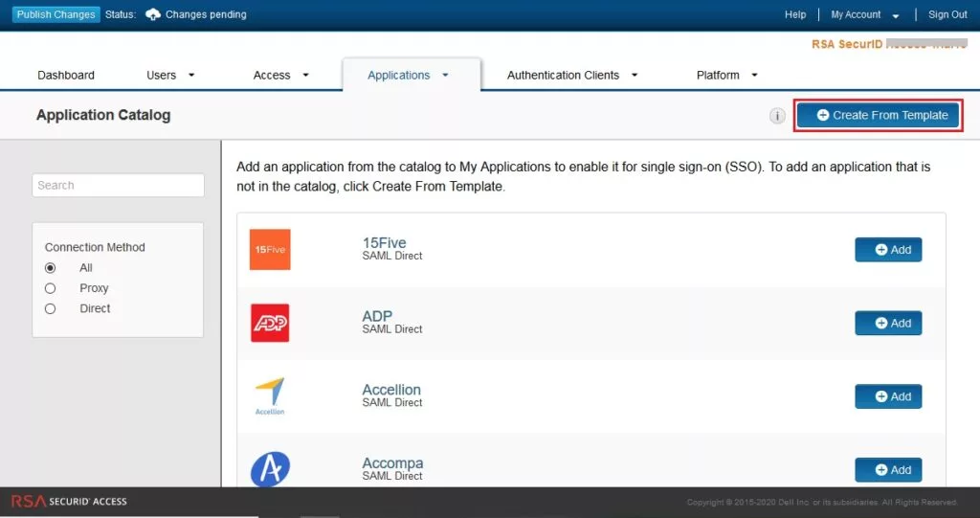Expand the Authentication Clients dropdown arrow
Viewport: 980px width, 518px height.
pos(635,75)
